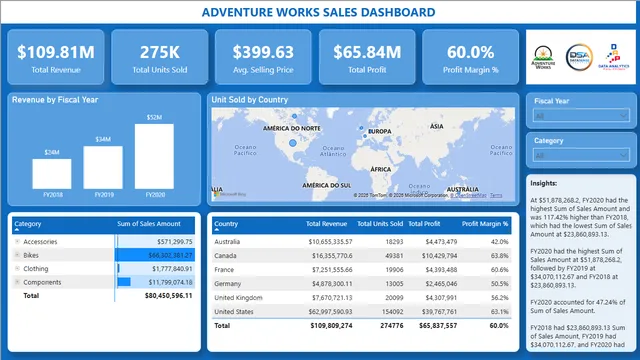
Task: Sort by the Total Profit column header
Action: tap(424, 224)
